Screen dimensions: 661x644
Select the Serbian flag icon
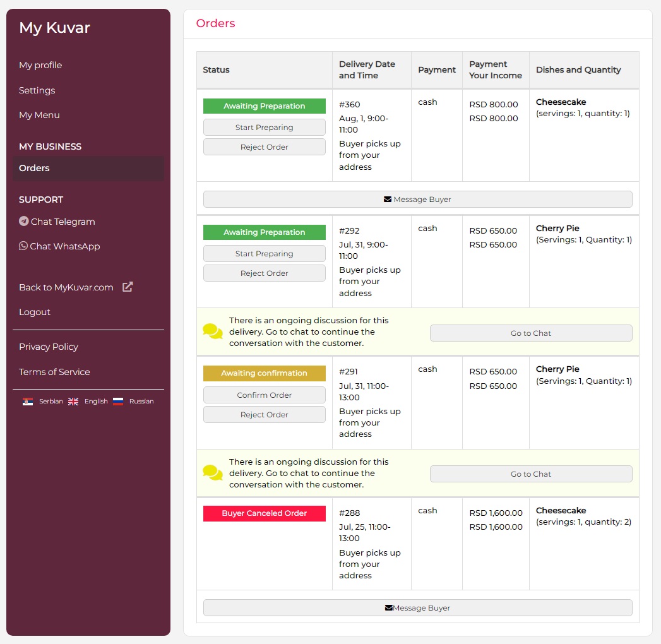pyautogui.click(x=28, y=402)
